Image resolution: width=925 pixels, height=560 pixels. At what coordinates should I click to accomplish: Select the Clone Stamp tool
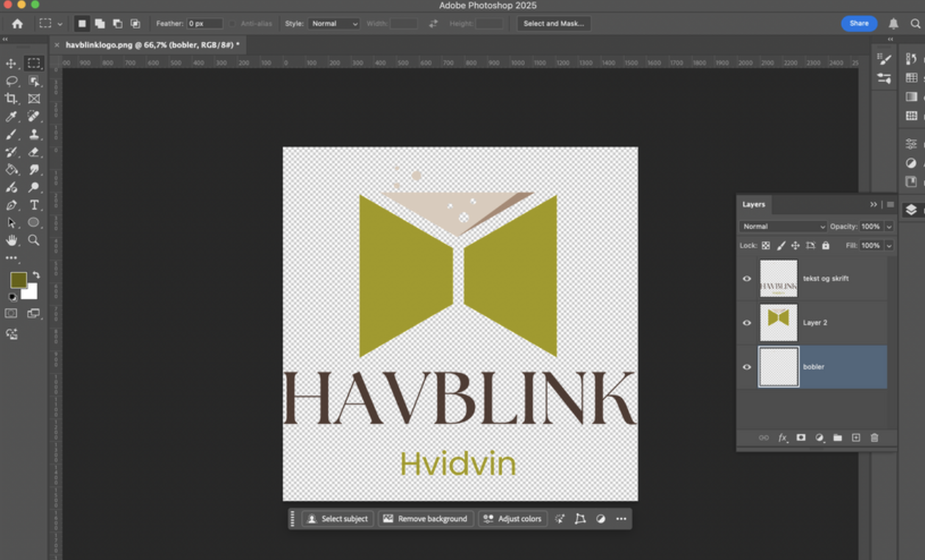[34, 134]
